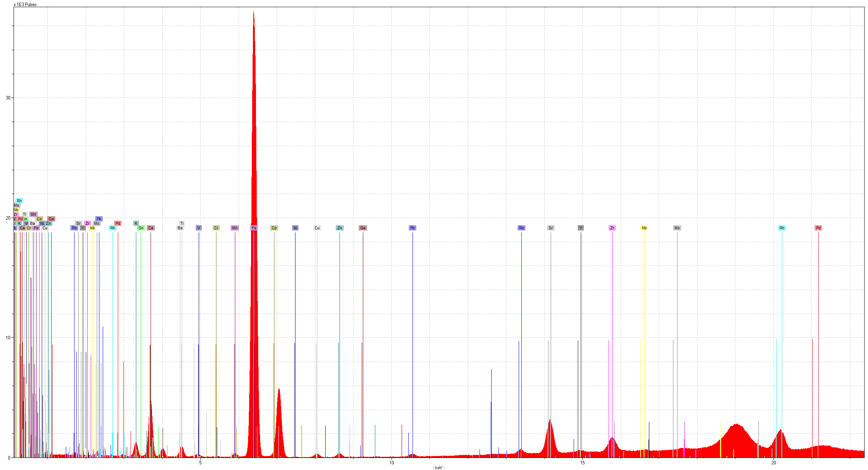Click the x-axis tick label 15

click(x=582, y=462)
